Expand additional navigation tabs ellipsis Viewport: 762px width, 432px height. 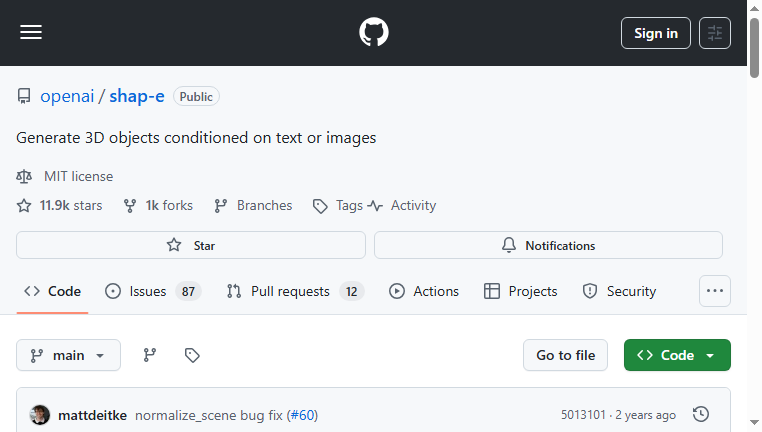point(714,291)
